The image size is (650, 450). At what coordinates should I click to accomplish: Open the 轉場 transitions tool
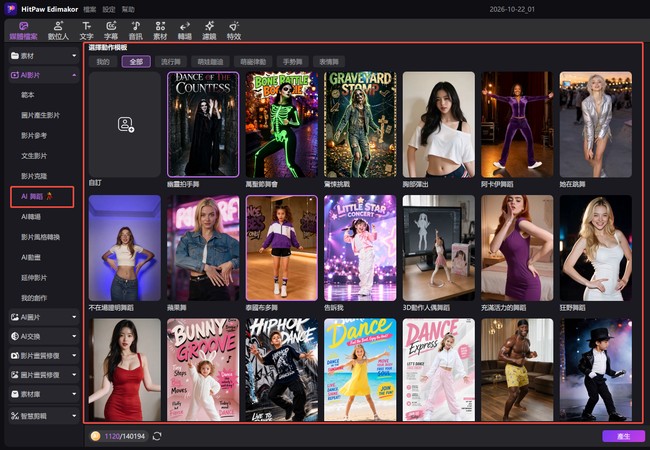tap(184, 31)
